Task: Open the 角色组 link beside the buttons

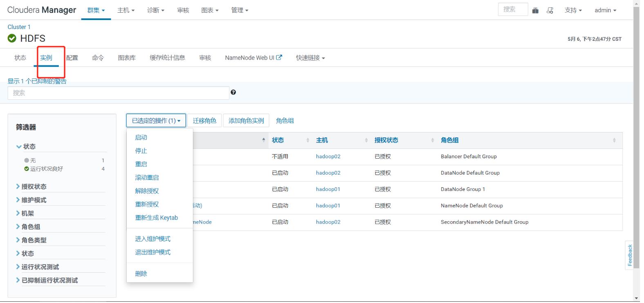Action: pos(285,121)
